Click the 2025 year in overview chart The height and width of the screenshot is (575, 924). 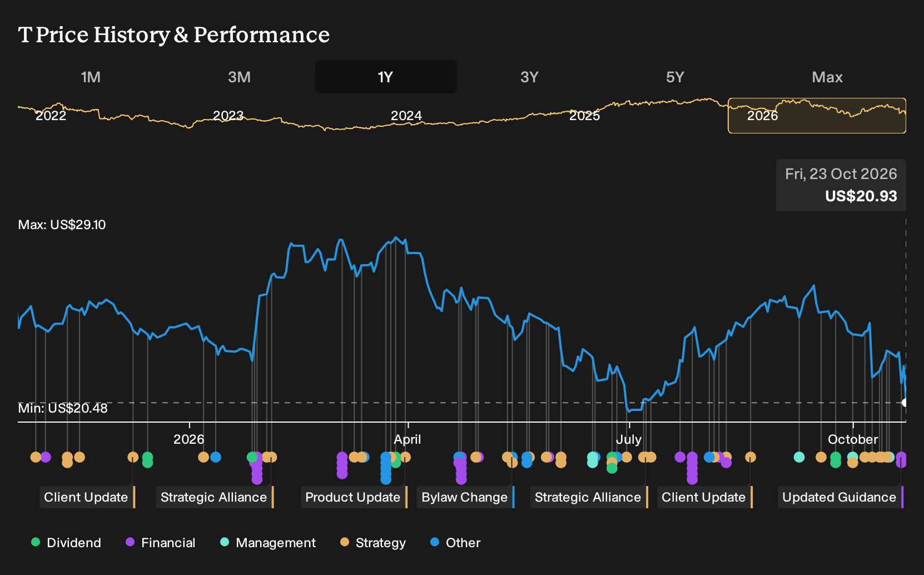tap(584, 116)
